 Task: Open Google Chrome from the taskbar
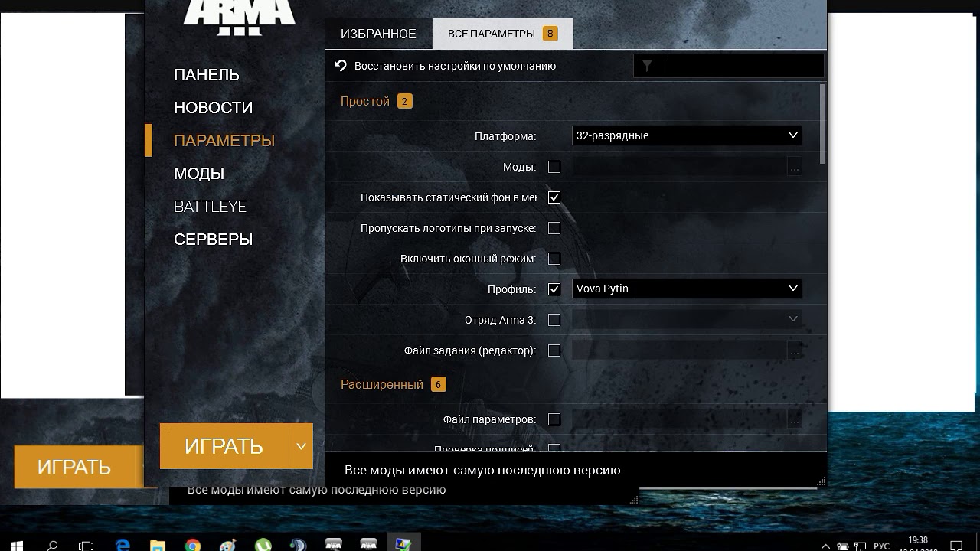coord(192,545)
